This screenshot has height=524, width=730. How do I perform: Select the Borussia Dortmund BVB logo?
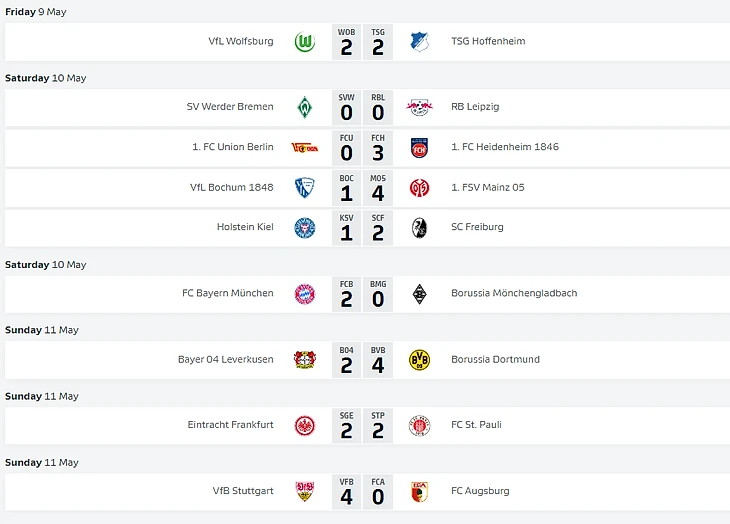click(419, 359)
